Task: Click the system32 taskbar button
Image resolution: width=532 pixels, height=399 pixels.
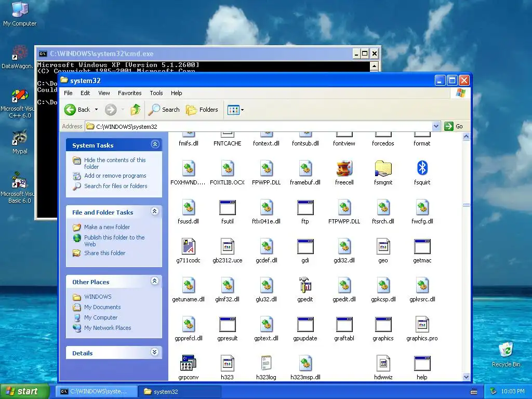Action: click(180, 392)
